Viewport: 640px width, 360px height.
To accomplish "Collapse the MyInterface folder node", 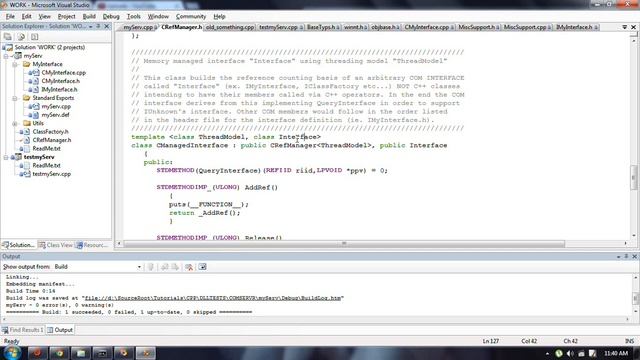I will point(15,64).
